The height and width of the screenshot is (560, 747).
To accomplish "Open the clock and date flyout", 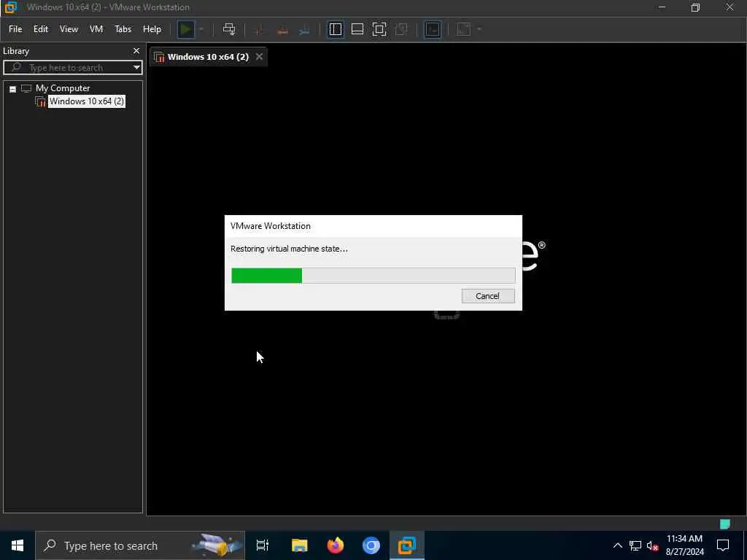I will [684, 545].
